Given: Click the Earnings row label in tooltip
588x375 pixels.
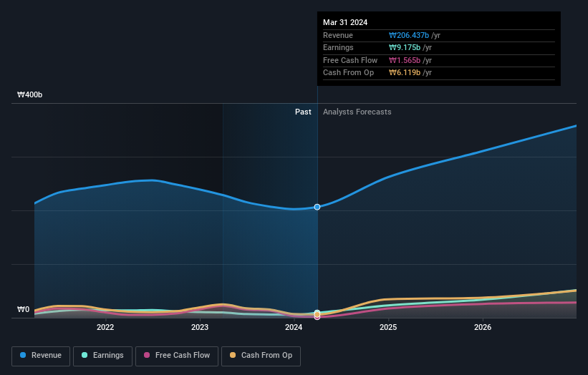Looking at the screenshot, I should (x=338, y=47).
